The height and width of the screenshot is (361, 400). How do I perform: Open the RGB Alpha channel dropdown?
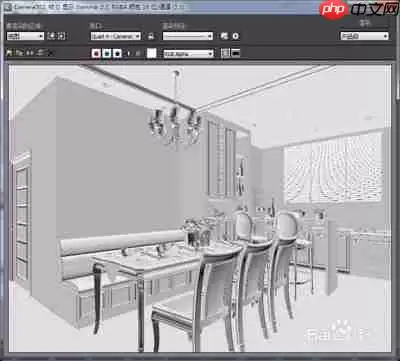click(189, 53)
